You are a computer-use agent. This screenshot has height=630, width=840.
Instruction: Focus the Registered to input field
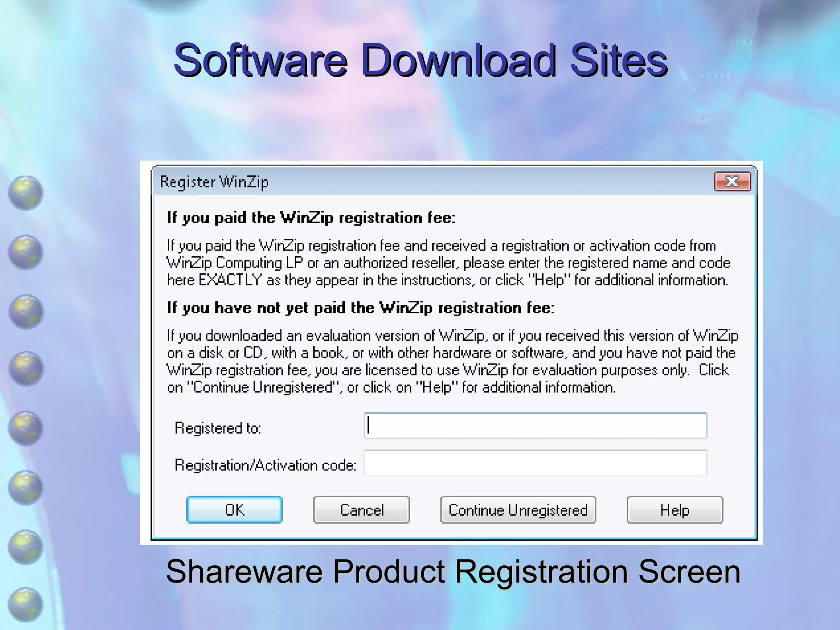pos(535,426)
